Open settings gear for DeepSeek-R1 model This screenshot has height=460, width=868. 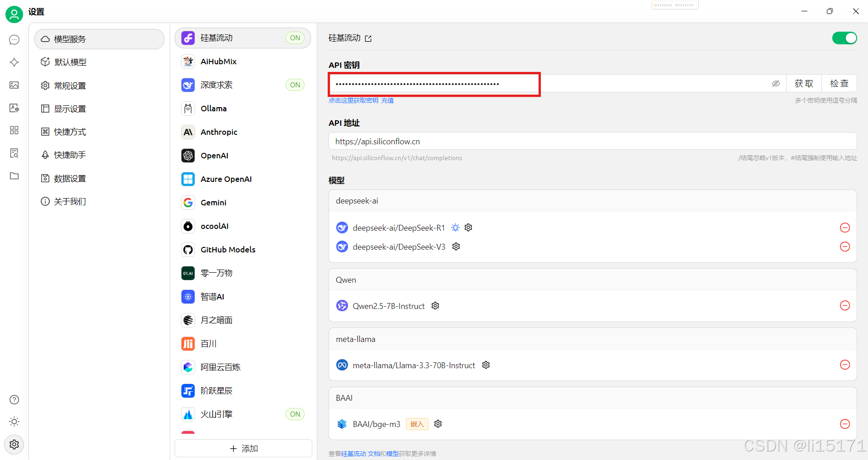pos(468,228)
